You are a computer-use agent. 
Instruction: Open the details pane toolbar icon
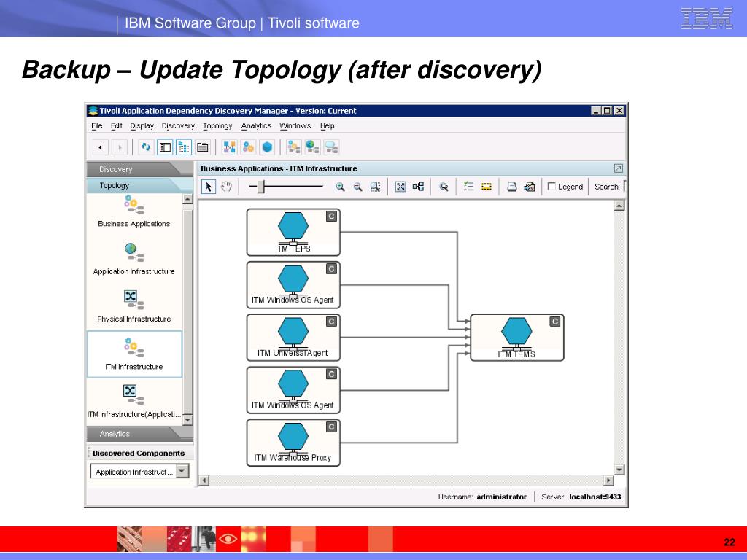203,147
